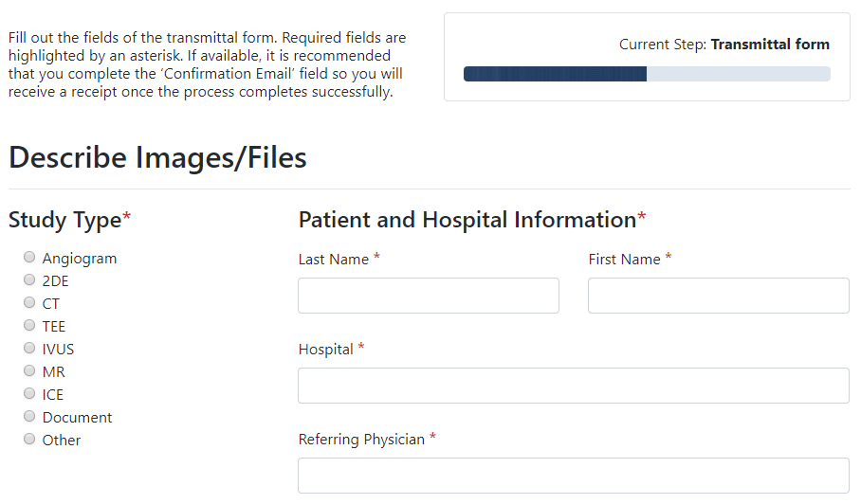Select the Other study type option
The image size is (861, 504).
tap(29, 440)
